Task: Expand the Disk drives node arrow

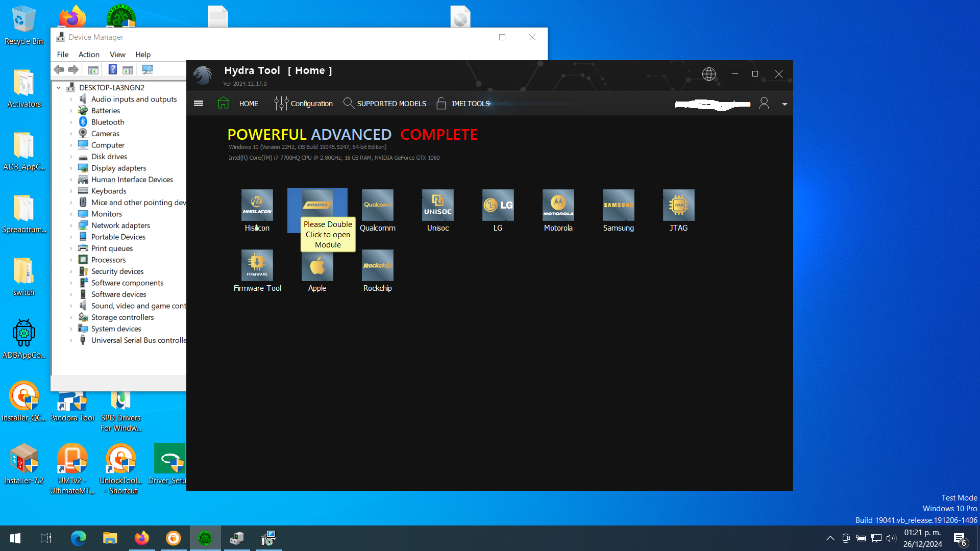Action: click(x=71, y=157)
